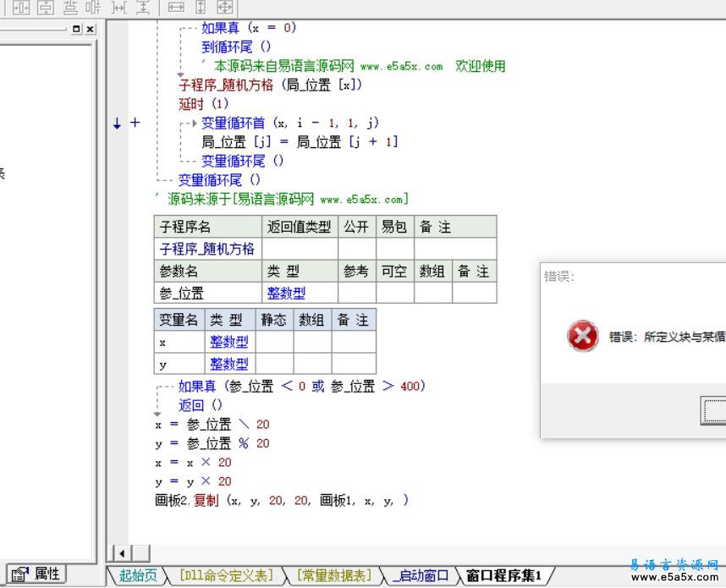Click the equal horizontal spacing icon
The image size is (726, 588).
click(118, 7)
